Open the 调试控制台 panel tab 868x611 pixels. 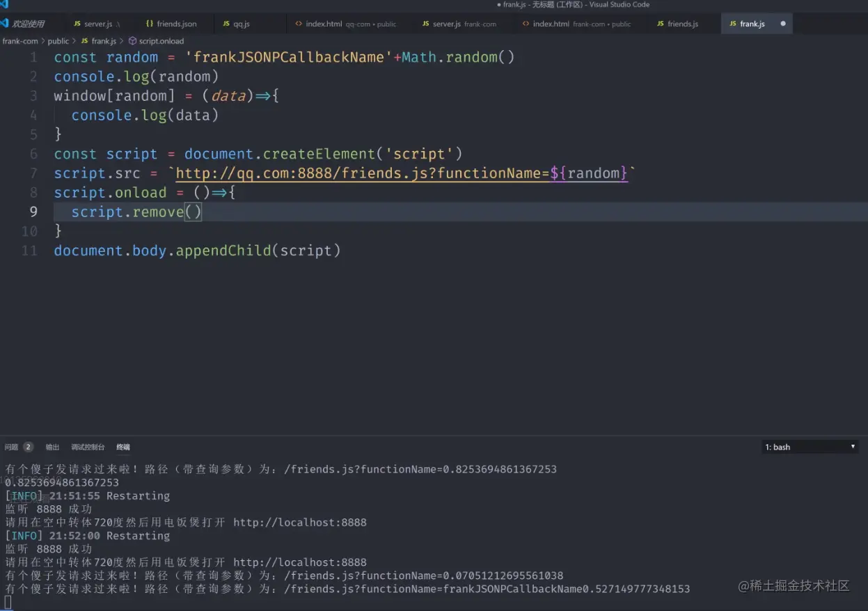pyautogui.click(x=86, y=447)
